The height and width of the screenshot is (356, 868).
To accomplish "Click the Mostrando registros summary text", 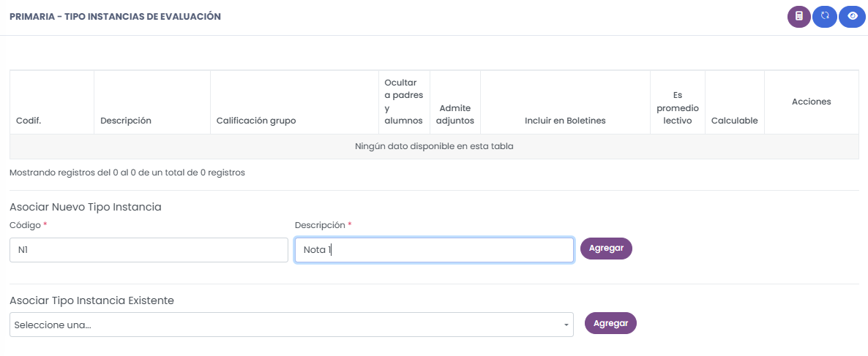I will coord(127,173).
